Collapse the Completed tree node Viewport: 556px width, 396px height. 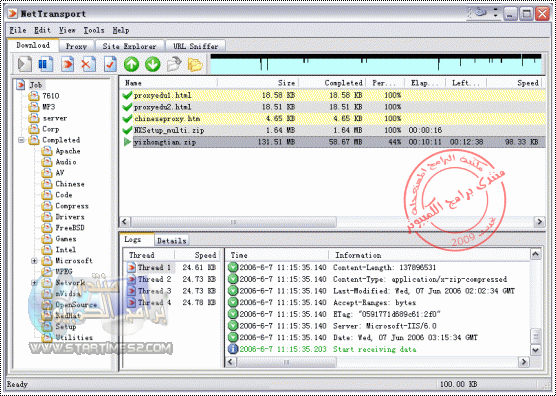(22, 140)
